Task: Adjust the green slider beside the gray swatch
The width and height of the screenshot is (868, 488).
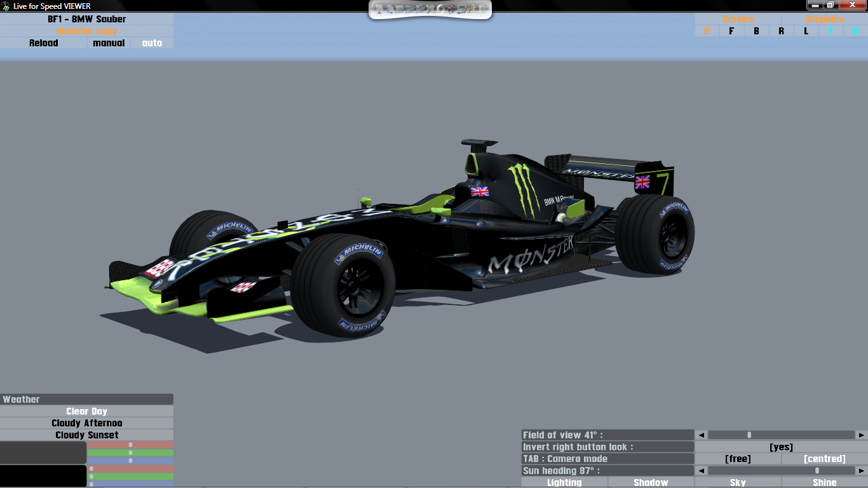Action: tap(130, 452)
